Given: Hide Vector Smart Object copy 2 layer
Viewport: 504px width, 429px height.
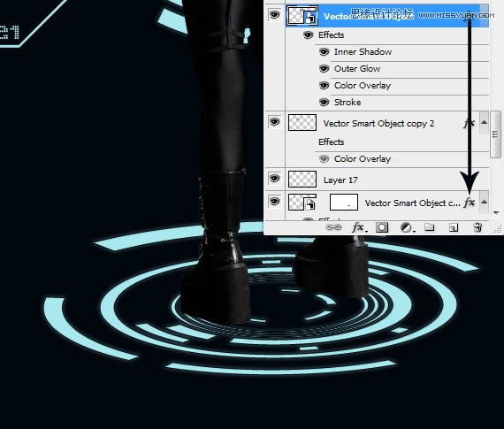Looking at the screenshot, I should tap(274, 122).
